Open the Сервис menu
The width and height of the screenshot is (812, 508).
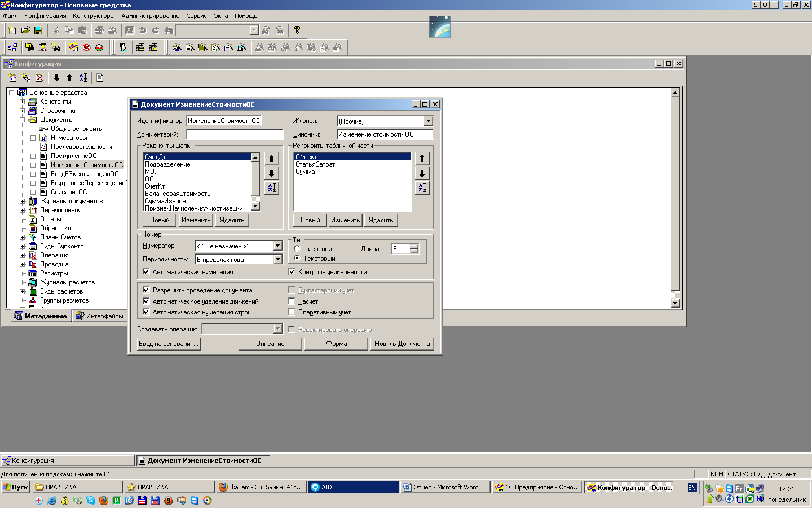click(196, 16)
